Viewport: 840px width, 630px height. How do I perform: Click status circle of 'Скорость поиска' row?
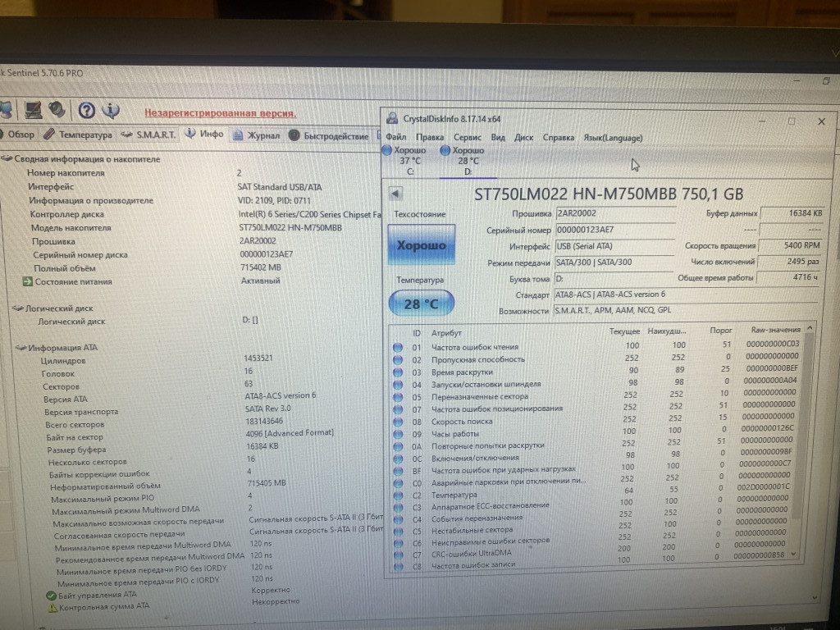pyautogui.click(x=398, y=422)
